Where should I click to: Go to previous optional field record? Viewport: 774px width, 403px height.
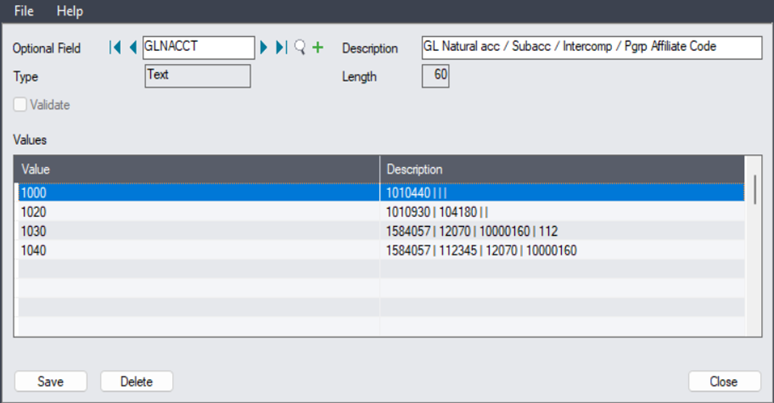pyautogui.click(x=132, y=48)
